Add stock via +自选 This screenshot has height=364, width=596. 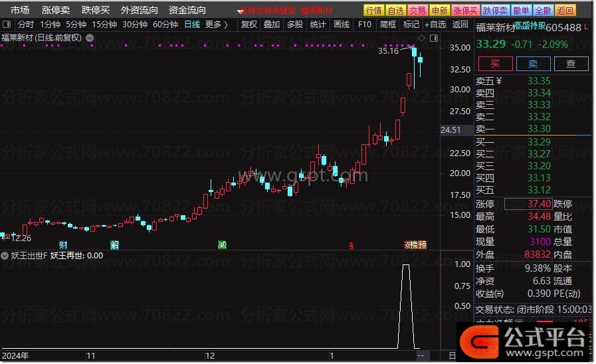point(435,25)
